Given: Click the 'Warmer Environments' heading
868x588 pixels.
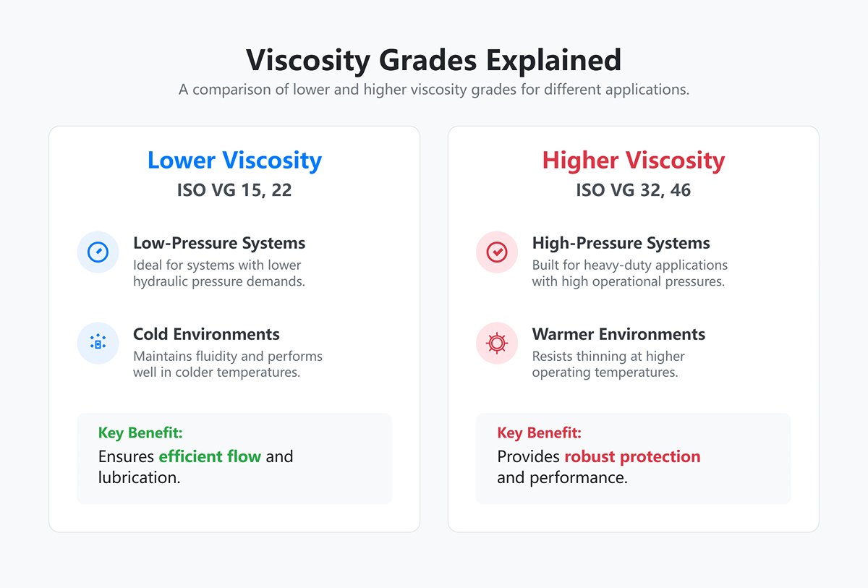Looking at the screenshot, I should [x=618, y=334].
